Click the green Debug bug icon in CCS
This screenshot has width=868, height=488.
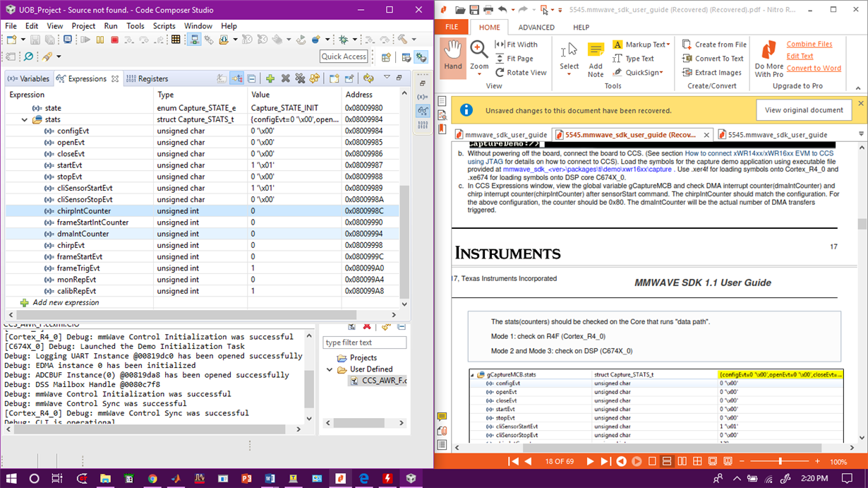(x=344, y=40)
